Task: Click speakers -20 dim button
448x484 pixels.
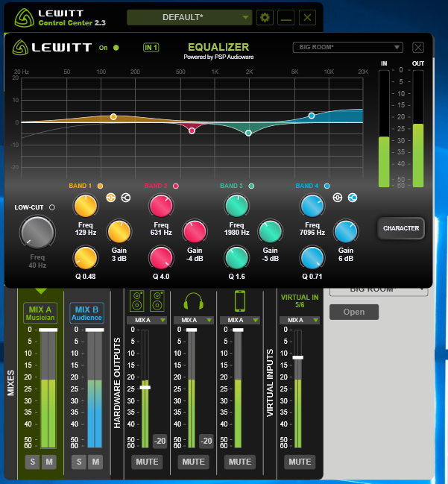Action: point(160,441)
